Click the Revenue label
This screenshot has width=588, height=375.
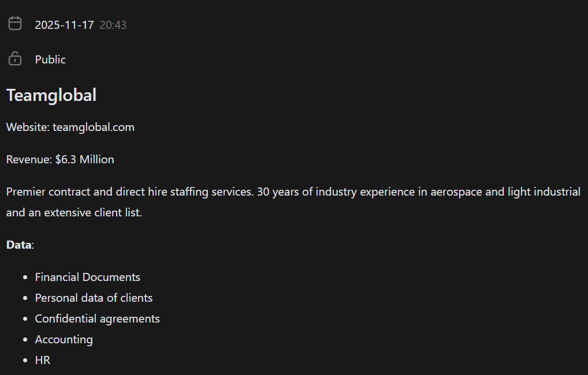[29, 159]
